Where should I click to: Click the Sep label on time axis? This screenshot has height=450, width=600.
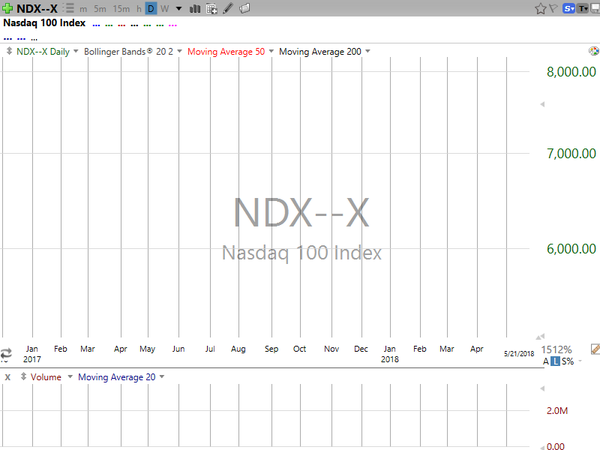point(271,349)
